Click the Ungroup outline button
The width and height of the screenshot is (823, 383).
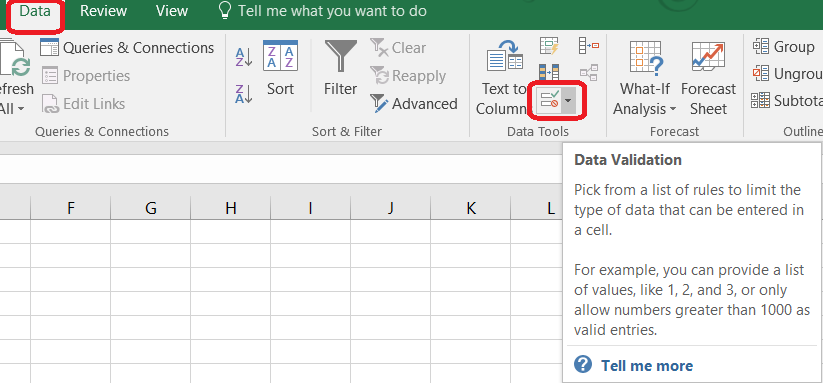tap(787, 73)
